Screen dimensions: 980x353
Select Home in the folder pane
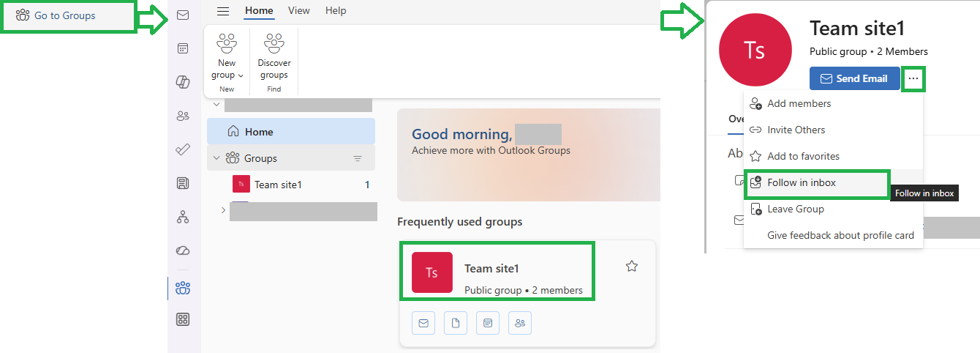(291, 132)
